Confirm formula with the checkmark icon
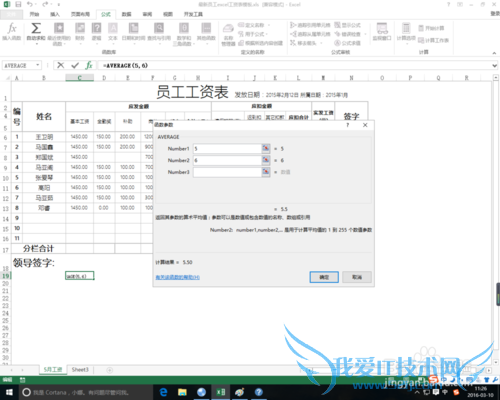The width and height of the screenshot is (500, 400). coord(75,65)
